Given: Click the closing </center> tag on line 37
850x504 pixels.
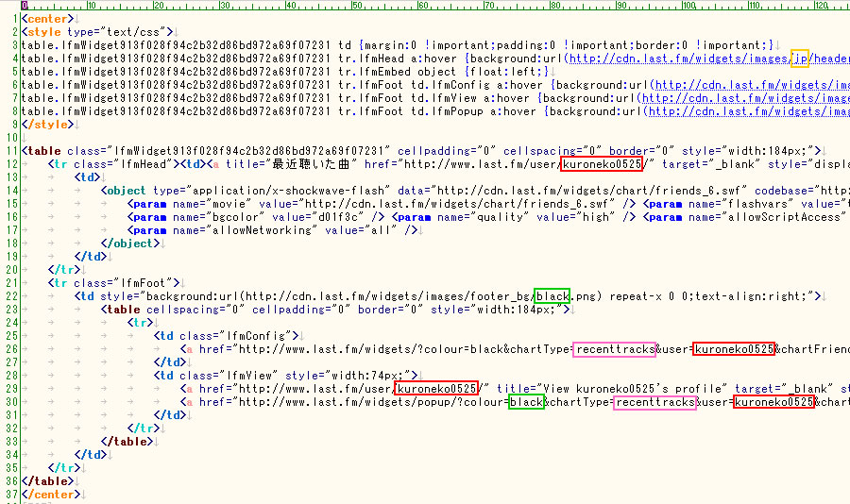Looking at the screenshot, I should click(x=51, y=495).
